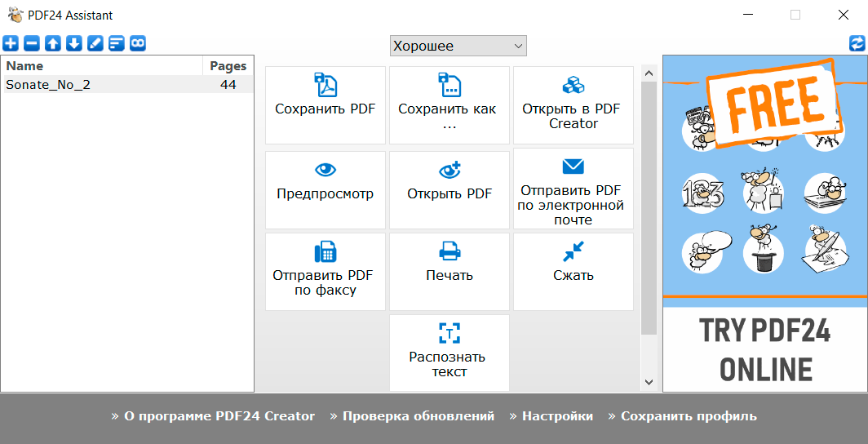Click the Name column header

pos(103,66)
